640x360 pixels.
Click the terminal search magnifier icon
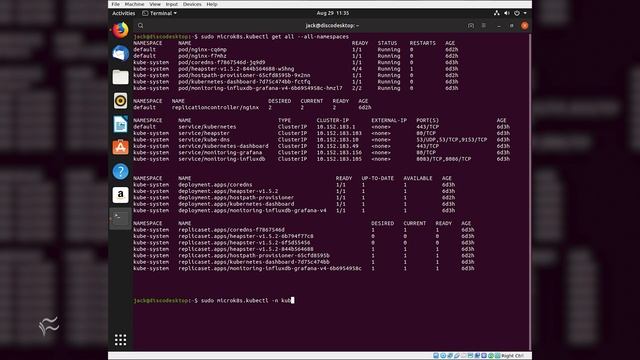click(140, 26)
